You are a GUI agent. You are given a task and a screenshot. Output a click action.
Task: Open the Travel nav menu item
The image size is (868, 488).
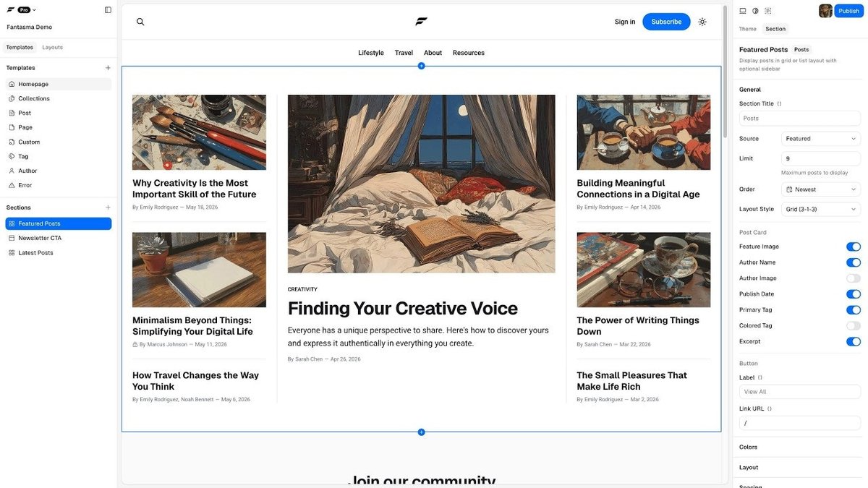pos(404,53)
